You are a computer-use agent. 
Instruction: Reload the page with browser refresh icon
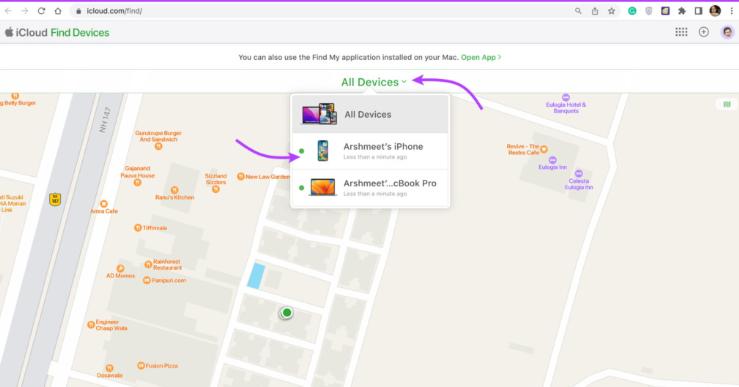coord(41,11)
